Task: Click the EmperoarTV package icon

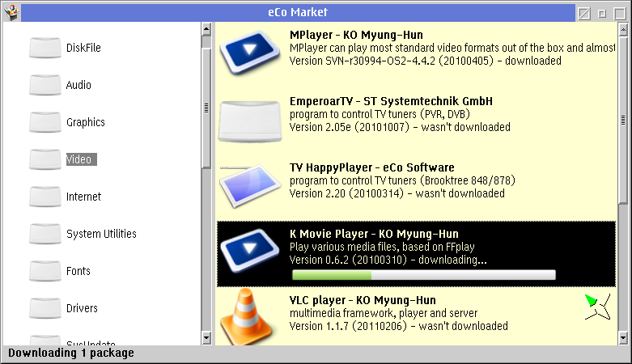Action: pyautogui.click(x=250, y=121)
